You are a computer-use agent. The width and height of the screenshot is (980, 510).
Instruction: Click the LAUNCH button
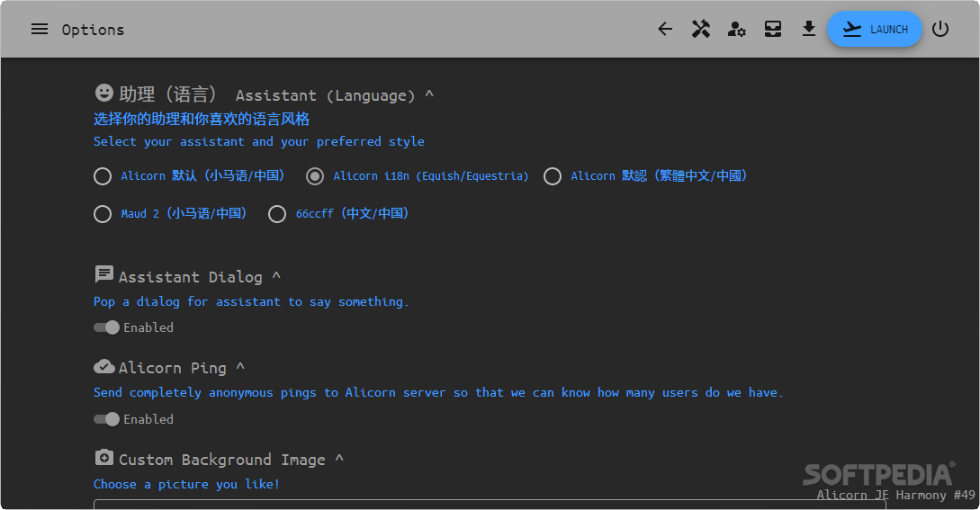coord(875,30)
